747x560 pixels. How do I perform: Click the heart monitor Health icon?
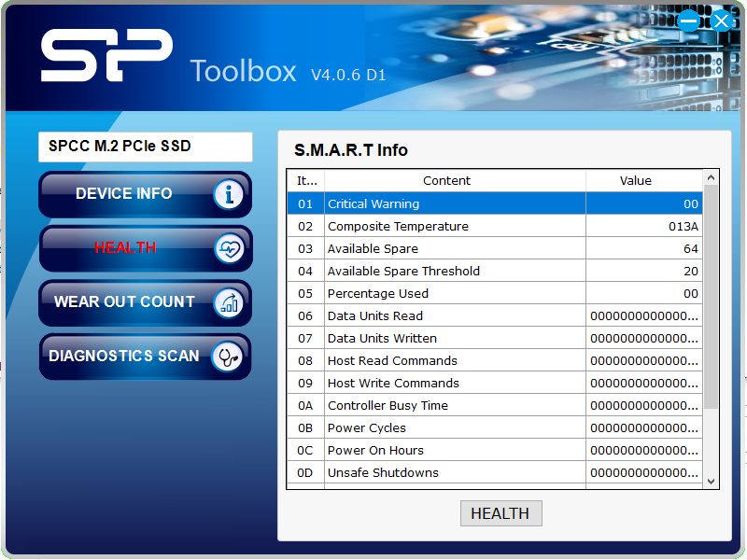tap(229, 248)
